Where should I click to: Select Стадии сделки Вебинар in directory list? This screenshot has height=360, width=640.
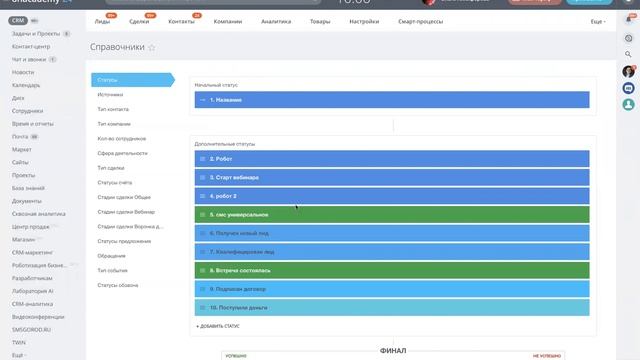coord(126,212)
